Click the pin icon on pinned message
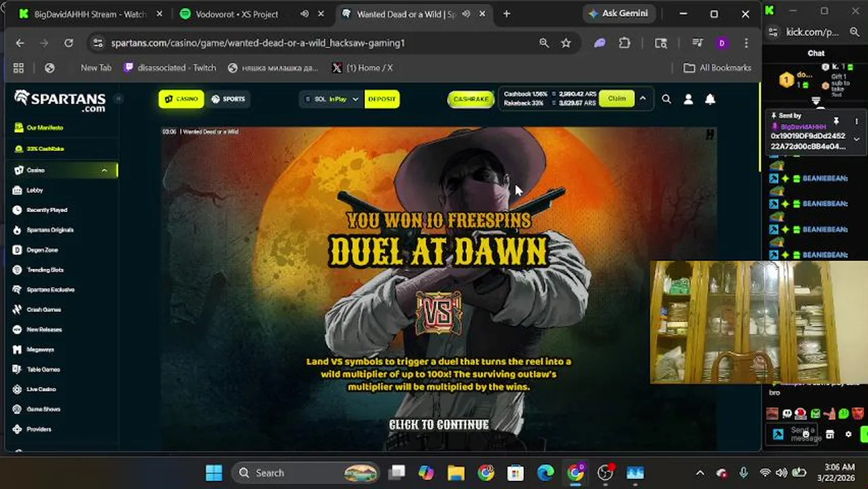The image size is (868, 489). [836, 122]
